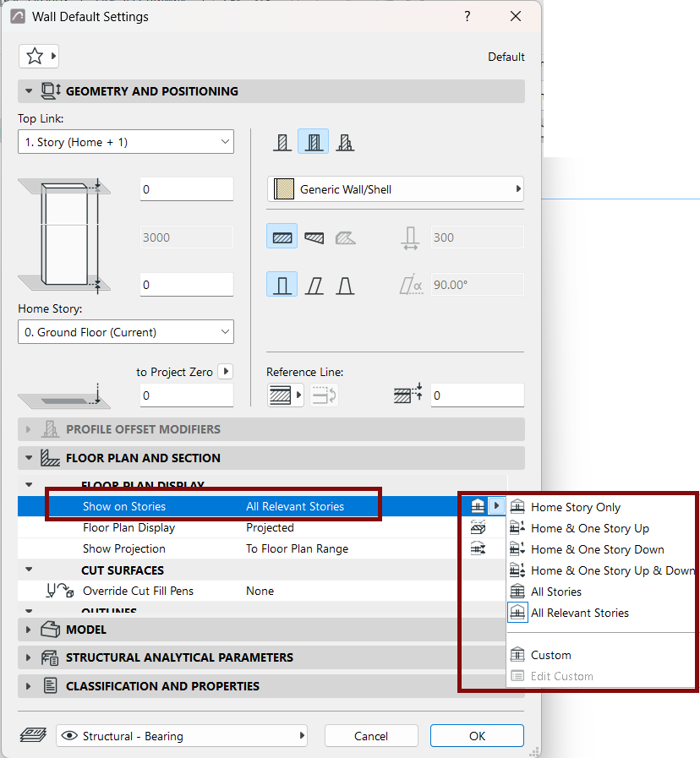Select the Vertical wall complexity icon

pyautogui.click(x=282, y=285)
